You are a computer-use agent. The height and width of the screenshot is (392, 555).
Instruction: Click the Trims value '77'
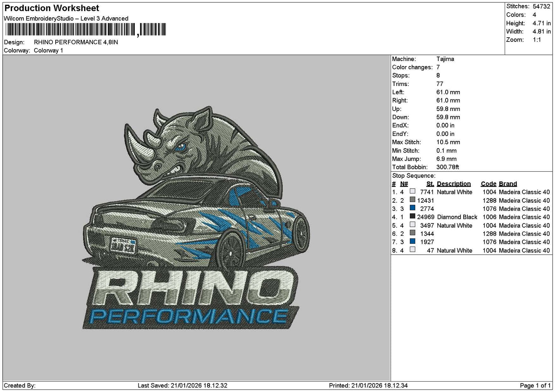coord(440,84)
